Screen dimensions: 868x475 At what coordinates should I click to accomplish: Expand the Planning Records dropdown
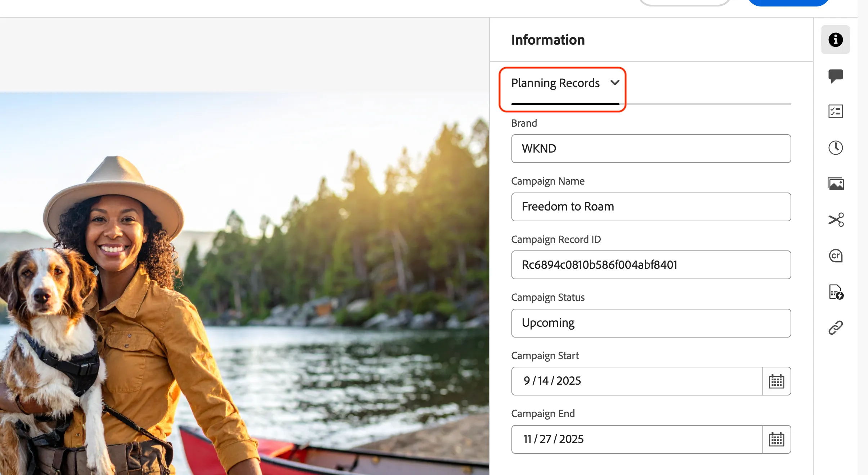point(565,83)
